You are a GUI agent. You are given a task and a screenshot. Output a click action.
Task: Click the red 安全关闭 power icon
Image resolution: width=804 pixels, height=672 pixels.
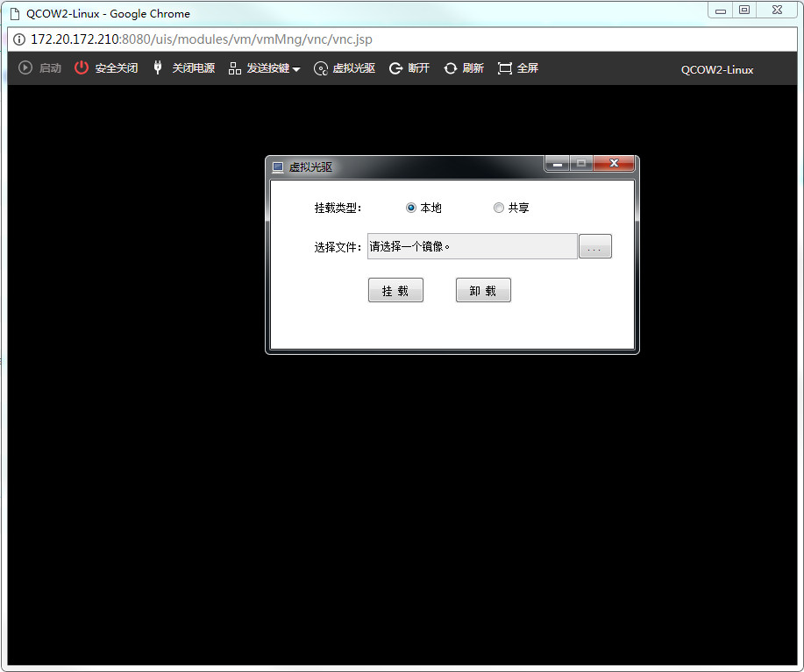click(x=81, y=67)
